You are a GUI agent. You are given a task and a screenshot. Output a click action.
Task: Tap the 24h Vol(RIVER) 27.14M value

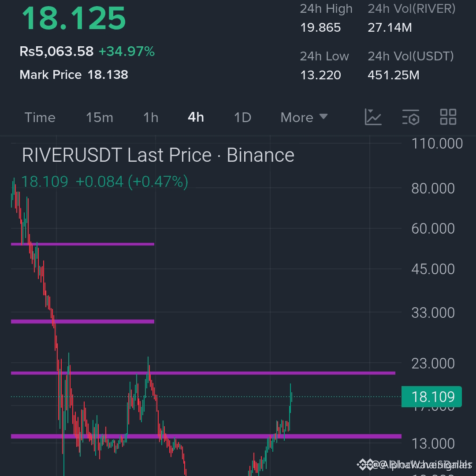390,28
